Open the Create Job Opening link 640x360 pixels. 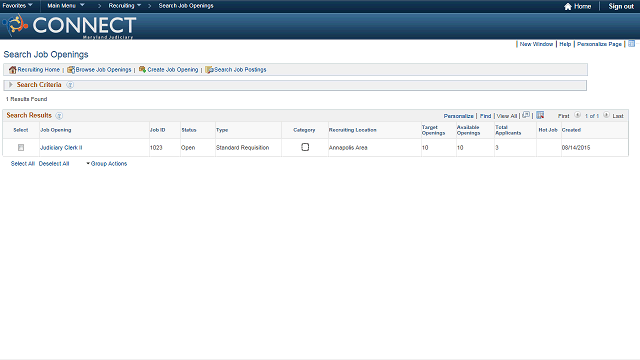(x=172, y=70)
